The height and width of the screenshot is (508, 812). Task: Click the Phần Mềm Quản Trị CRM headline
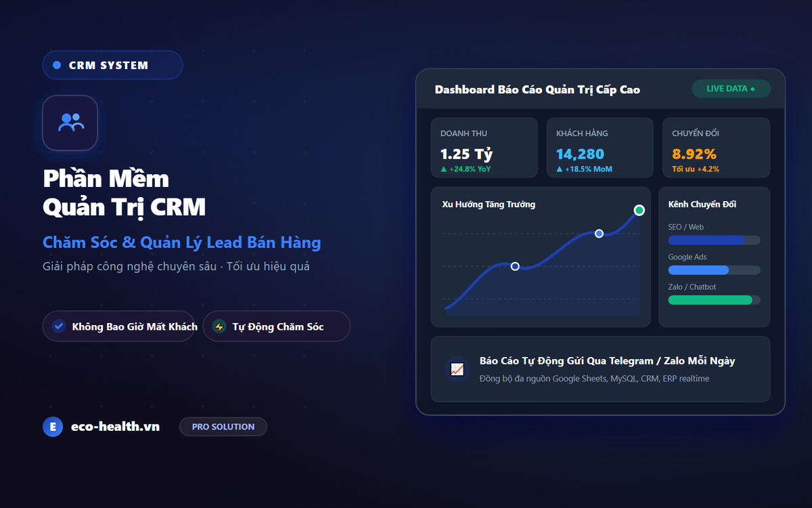[124, 192]
